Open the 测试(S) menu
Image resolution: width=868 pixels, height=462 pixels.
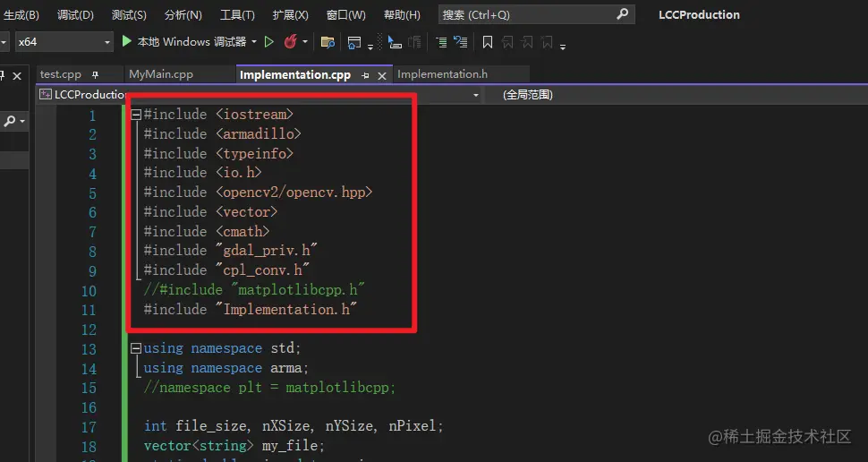pyautogui.click(x=129, y=15)
